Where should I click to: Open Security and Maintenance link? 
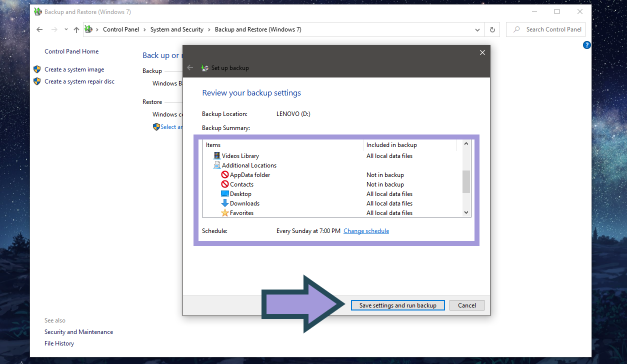78,332
